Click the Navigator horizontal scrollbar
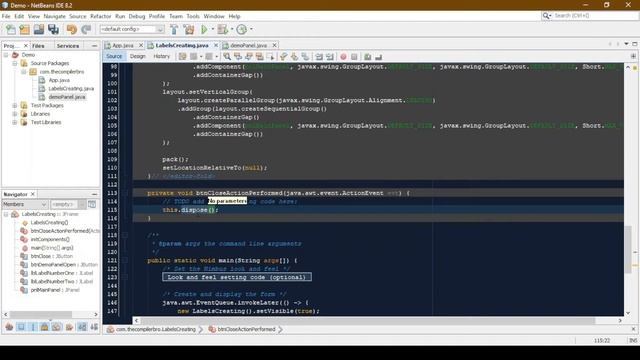640x360 pixels. click(x=41, y=314)
